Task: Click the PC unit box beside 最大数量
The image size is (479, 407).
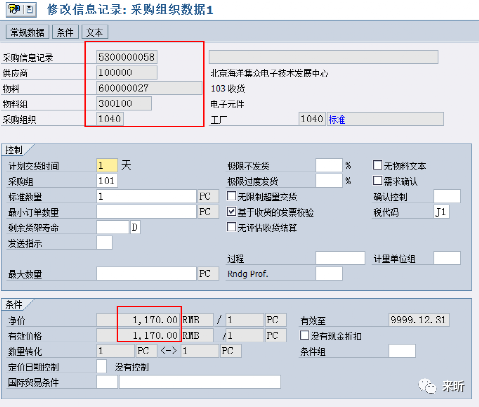Action: pyautogui.click(x=208, y=274)
